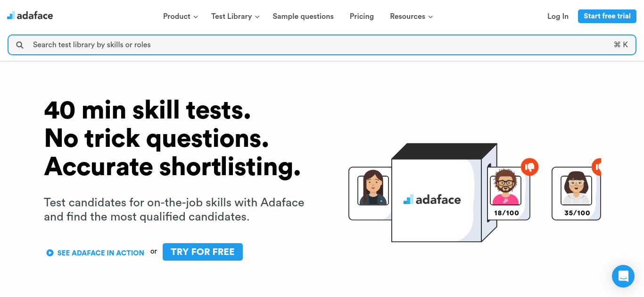Click the Log In link

pyautogui.click(x=558, y=16)
